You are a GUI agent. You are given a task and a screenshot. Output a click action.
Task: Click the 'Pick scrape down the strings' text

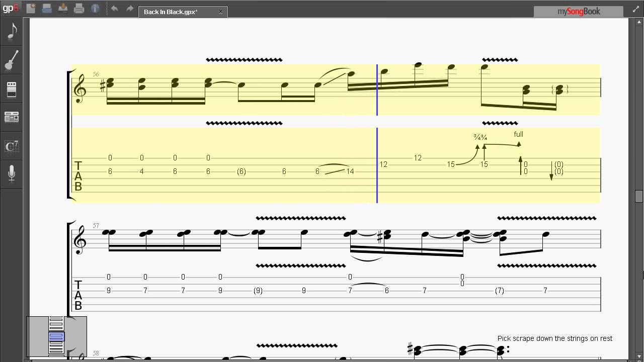point(555,338)
